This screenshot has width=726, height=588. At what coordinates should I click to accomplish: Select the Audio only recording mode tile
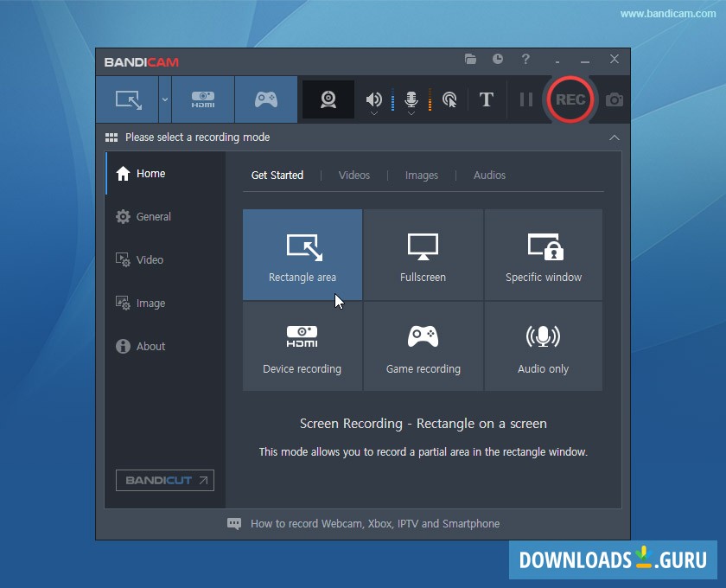543,346
